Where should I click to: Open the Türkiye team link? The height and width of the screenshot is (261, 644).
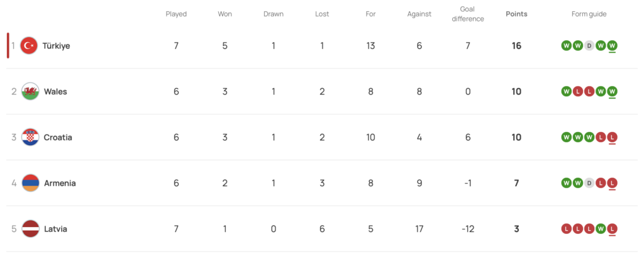tap(56, 46)
